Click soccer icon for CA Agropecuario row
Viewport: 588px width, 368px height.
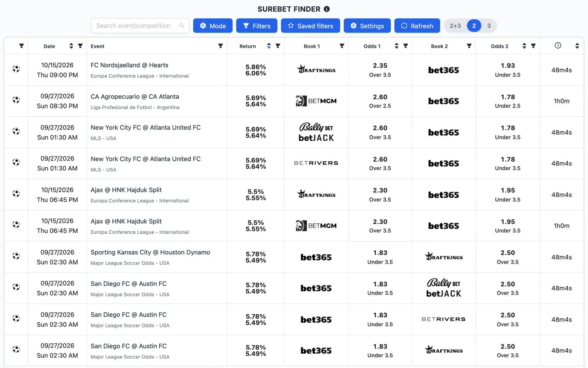[16, 100]
